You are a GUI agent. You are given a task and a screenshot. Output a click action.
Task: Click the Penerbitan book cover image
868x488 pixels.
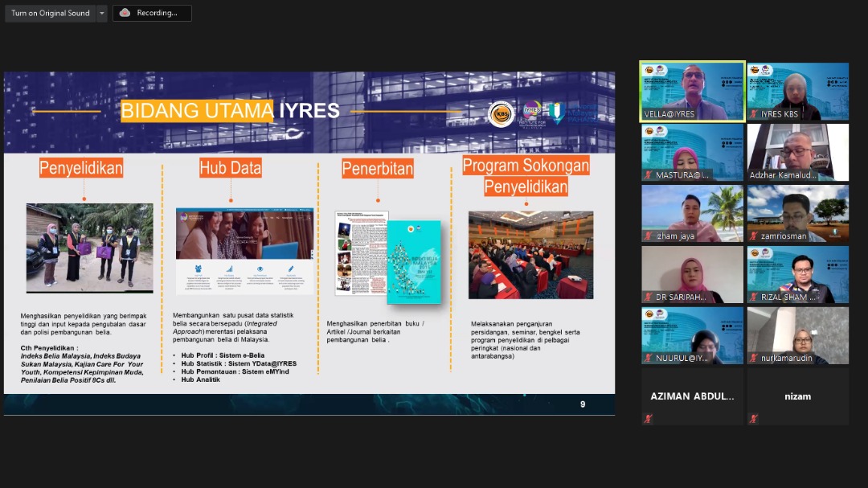[x=413, y=261]
